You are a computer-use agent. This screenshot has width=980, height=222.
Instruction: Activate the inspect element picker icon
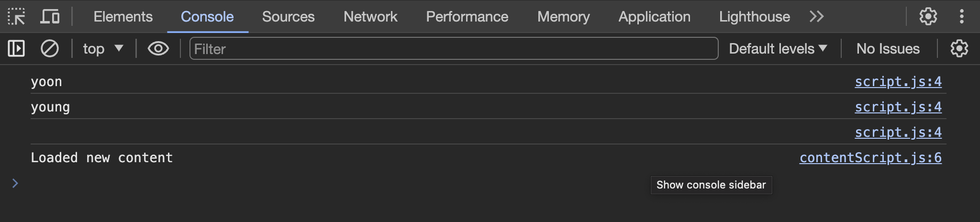[x=16, y=17]
